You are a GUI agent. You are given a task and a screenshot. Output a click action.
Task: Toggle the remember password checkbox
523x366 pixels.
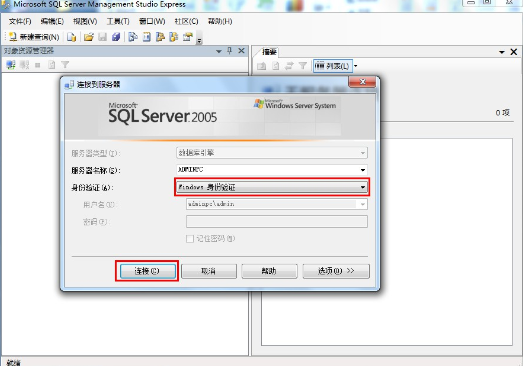pyautogui.click(x=190, y=239)
